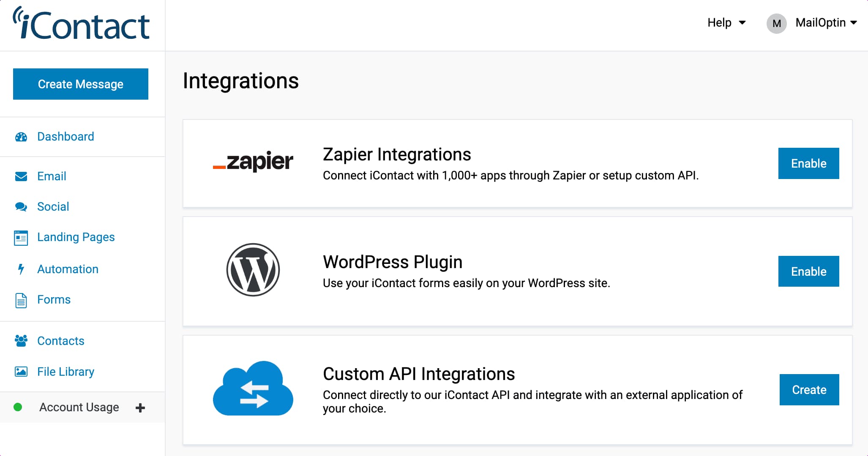The height and width of the screenshot is (456, 868).
Task: Click the WordPress logo
Action: 253,270
